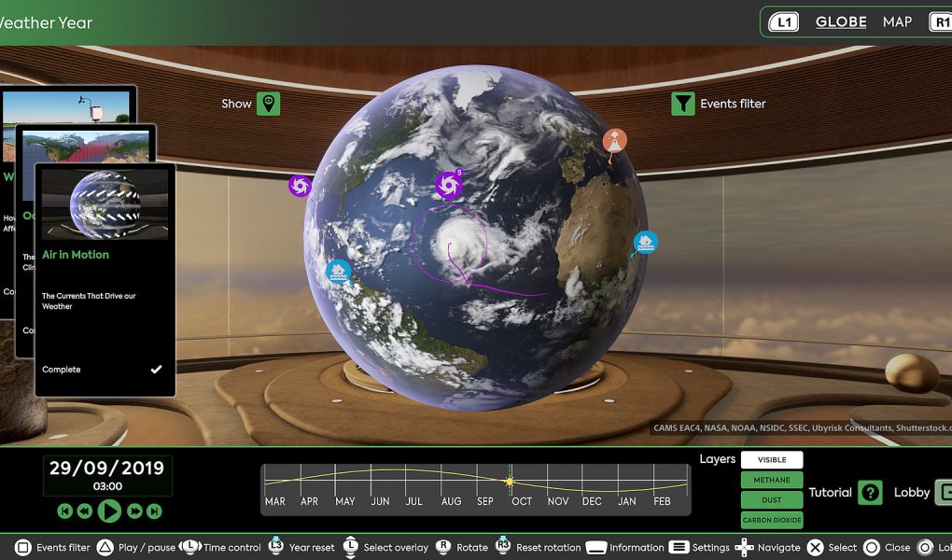Click the Year reset hint text
Viewport: 952px width, 560px height.
pos(312,547)
